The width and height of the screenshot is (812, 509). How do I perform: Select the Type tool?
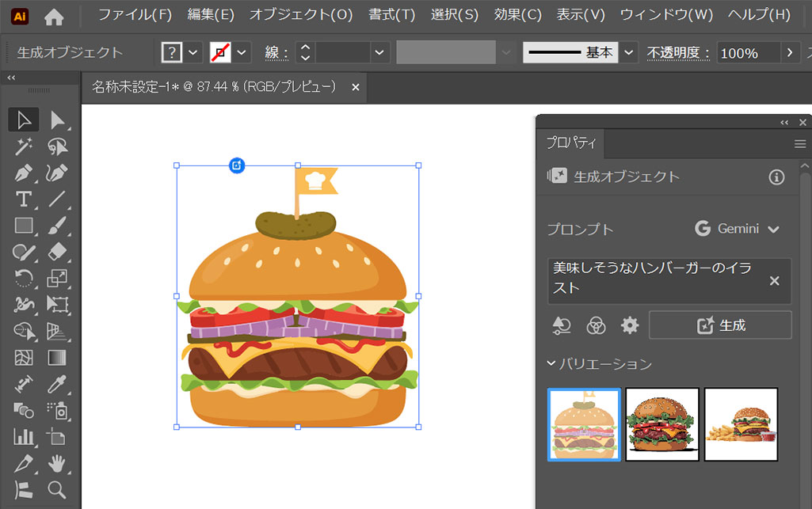(x=24, y=199)
